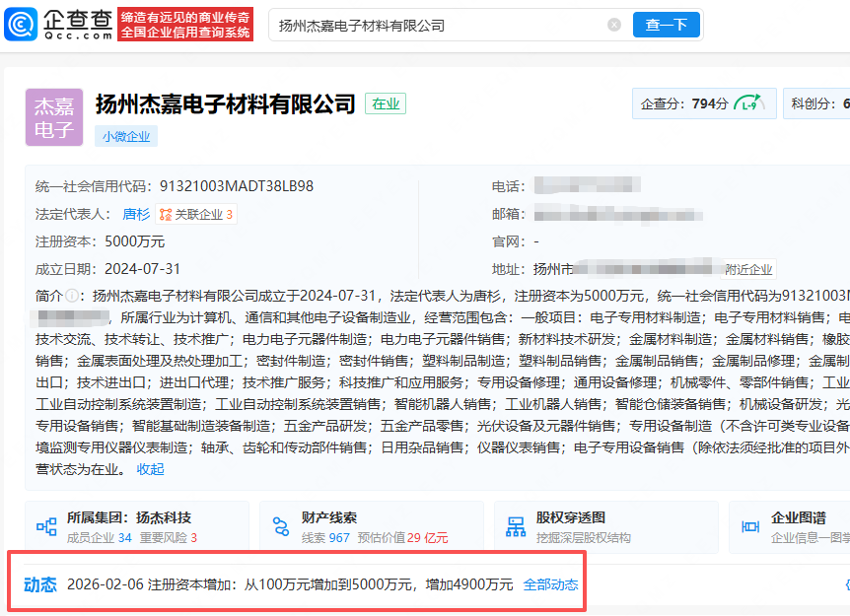Collapse the intro with 收起
The image size is (850, 616).
click(150, 469)
